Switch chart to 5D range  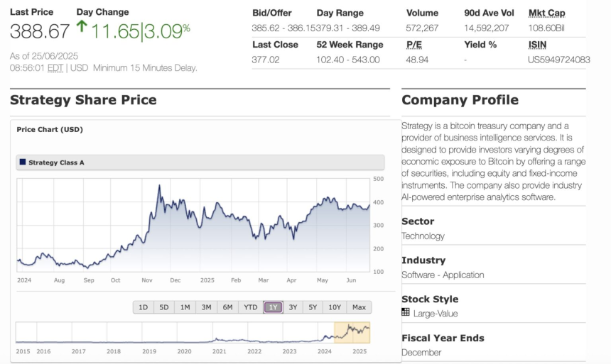click(164, 307)
